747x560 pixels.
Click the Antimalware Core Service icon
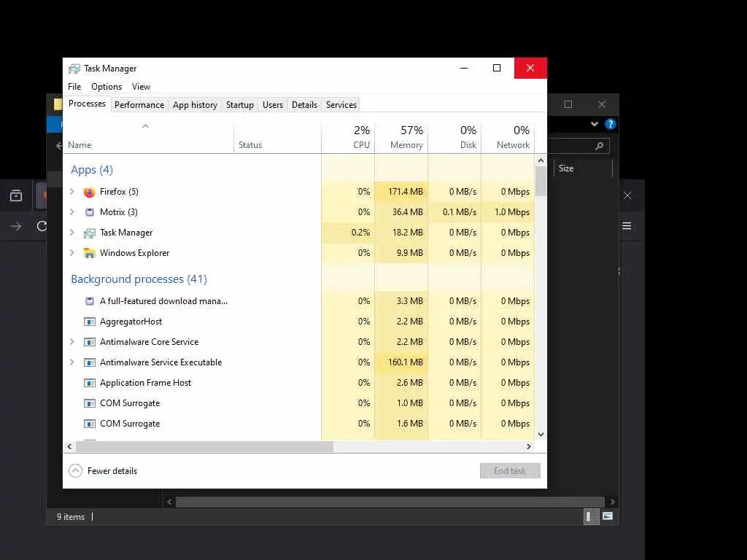89,342
